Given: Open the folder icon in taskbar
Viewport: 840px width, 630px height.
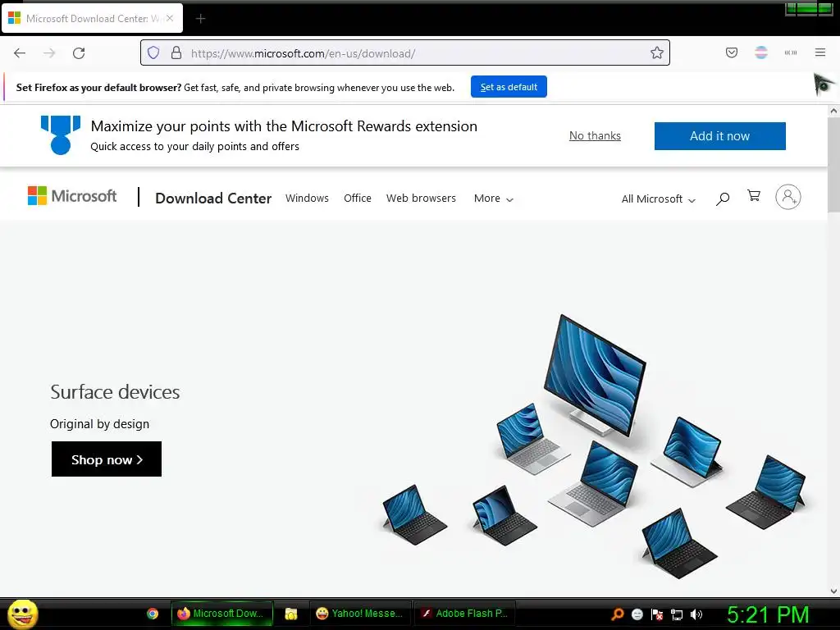Looking at the screenshot, I should (291, 614).
